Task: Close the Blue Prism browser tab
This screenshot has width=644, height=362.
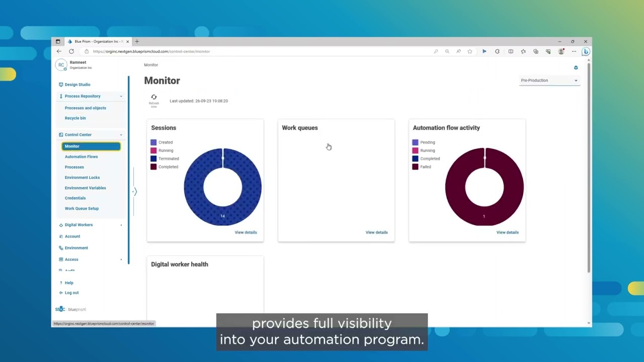Action: point(127,42)
